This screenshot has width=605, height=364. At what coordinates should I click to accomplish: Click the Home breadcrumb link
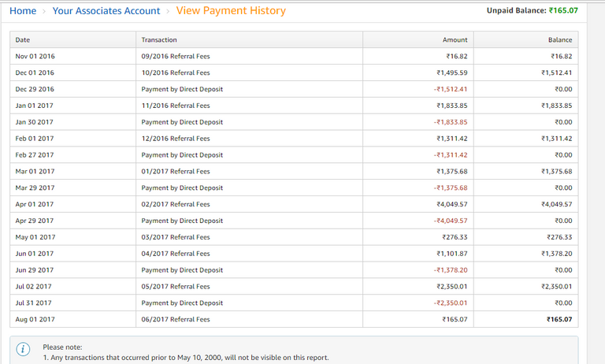tap(23, 11)
